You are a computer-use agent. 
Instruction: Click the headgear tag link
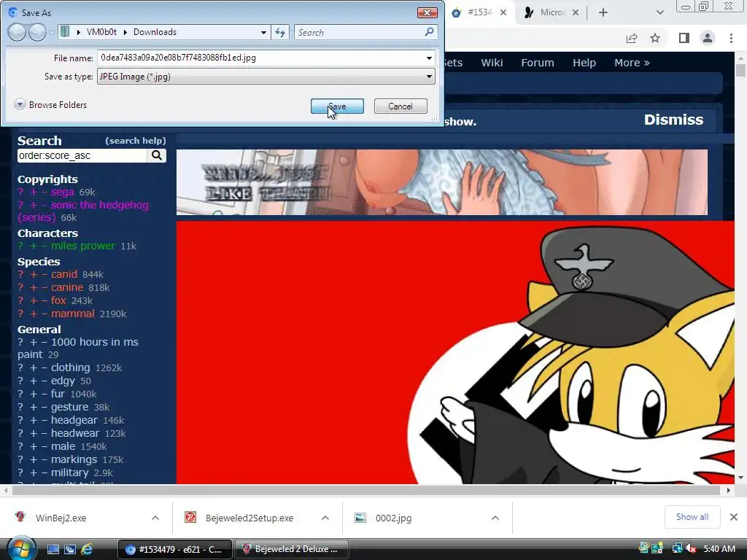(74, 420)
